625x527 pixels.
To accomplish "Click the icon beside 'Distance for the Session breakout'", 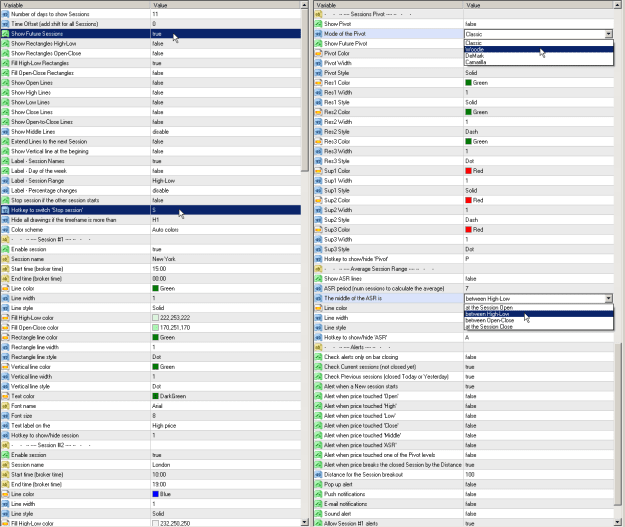I will 318,474.
